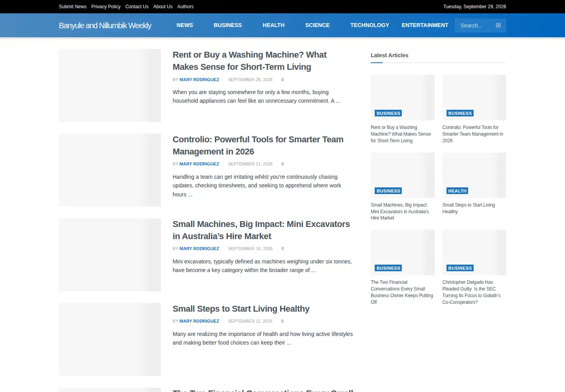This screenshot has width=565, height=392.
Task: Go to the ENTERTAINMENT section
Action: 425,25
